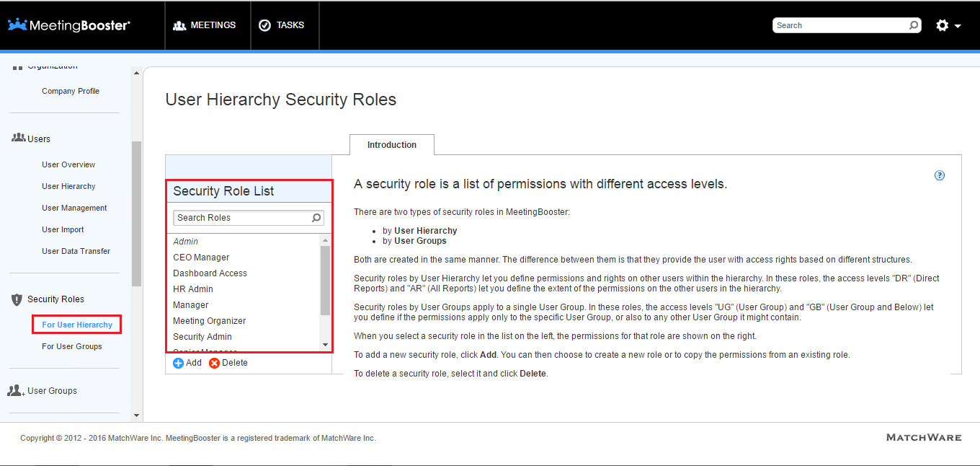
Task: Open the settings gear menu
Action: tap(943, 25)
